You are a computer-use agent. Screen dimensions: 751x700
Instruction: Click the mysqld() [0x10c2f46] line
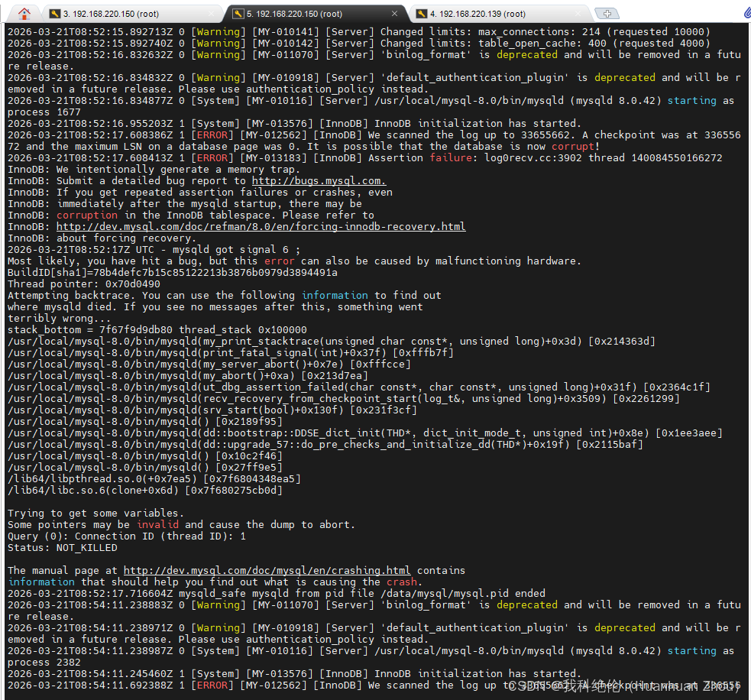145,456
